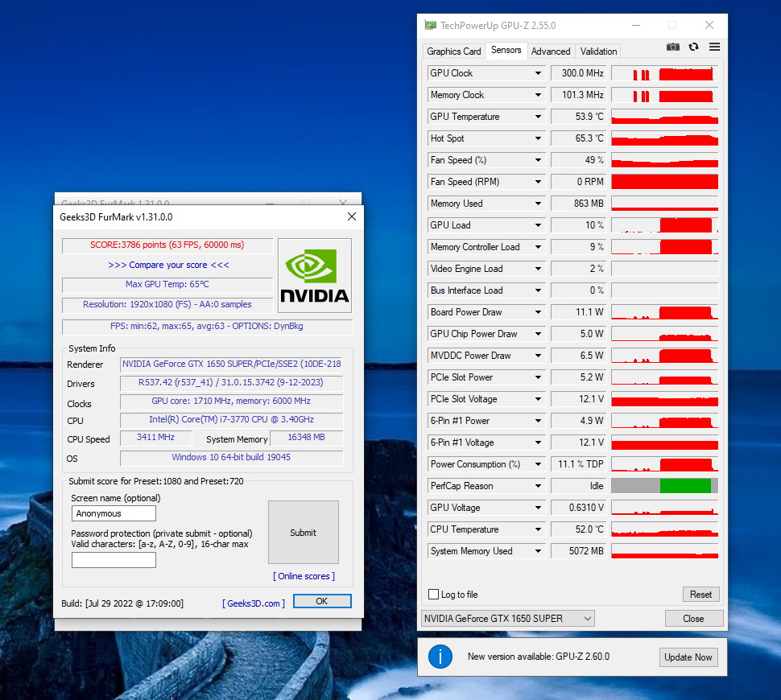The height and width of the screenshot is (700, 781).
Task: Click the GPU-Z refresh icon
Action: click(x=693, y=47)
